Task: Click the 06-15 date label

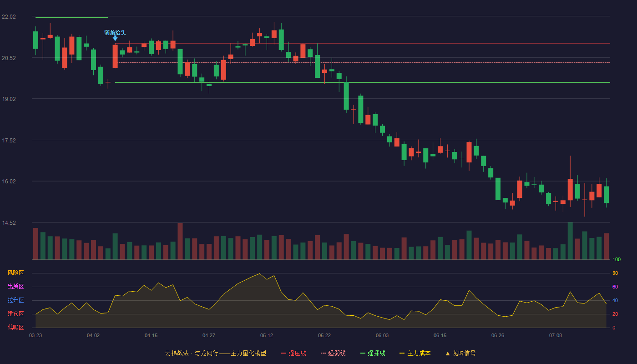Action: [x=440, y=335]
